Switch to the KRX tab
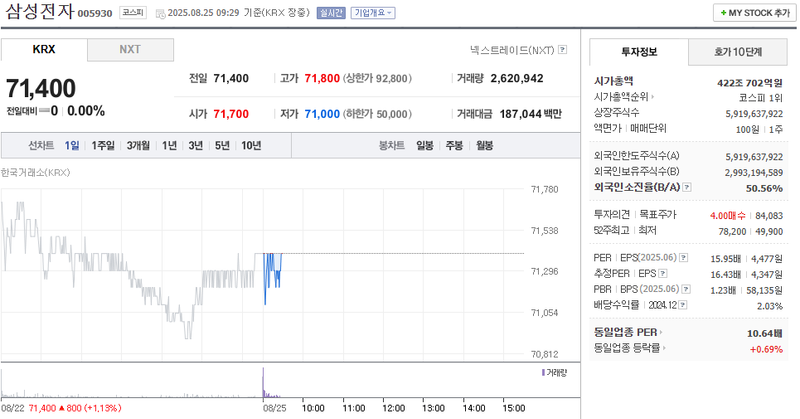 coord(44,50)
